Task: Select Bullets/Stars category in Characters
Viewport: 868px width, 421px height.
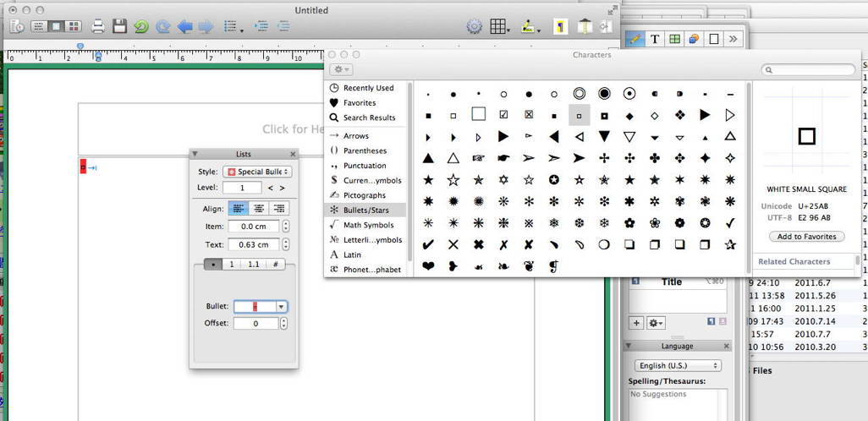Action: tap(365, 210)
